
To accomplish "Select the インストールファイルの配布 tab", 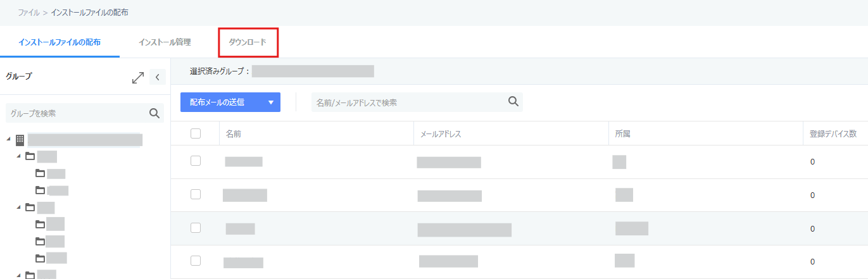I will tap(60, 42).
